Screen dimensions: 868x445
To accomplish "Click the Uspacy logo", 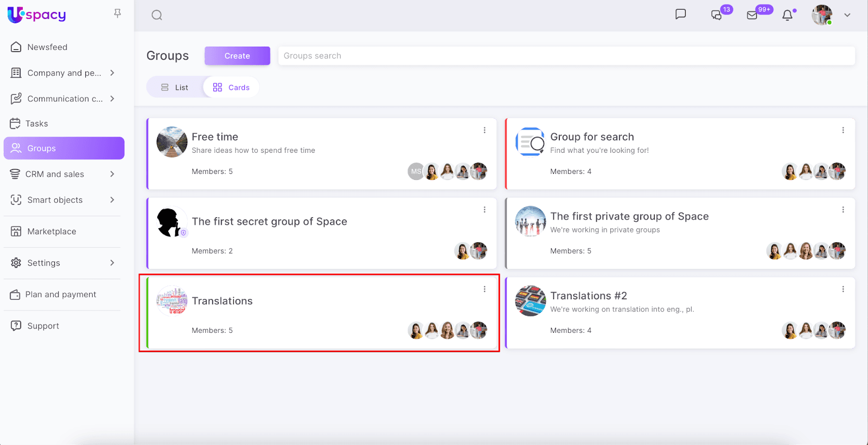I will (x=37, y=15).
